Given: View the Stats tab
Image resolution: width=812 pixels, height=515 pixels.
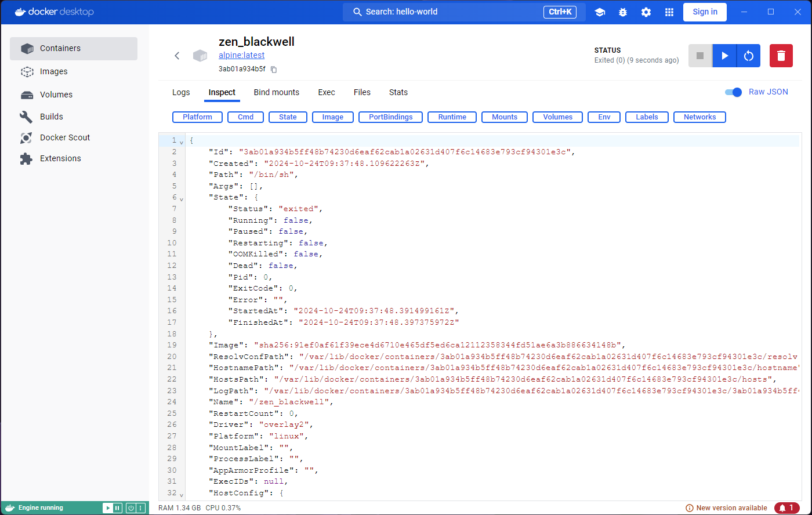Looking at the screenshot, I should pos(398,92).
